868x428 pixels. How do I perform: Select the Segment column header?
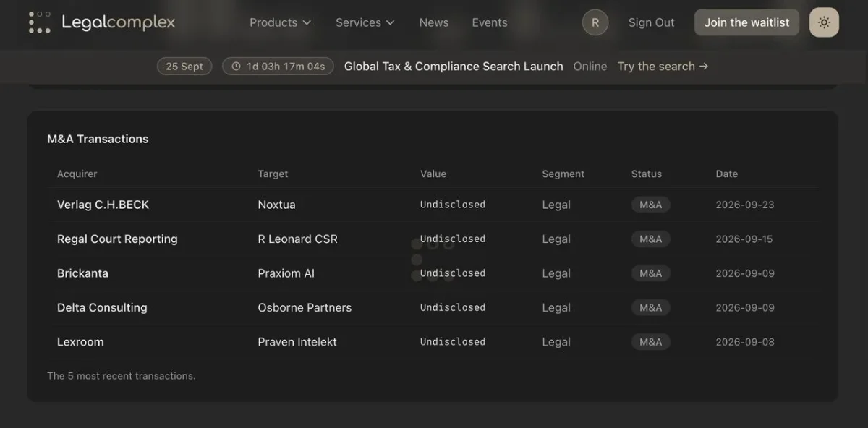pos(563,174)
